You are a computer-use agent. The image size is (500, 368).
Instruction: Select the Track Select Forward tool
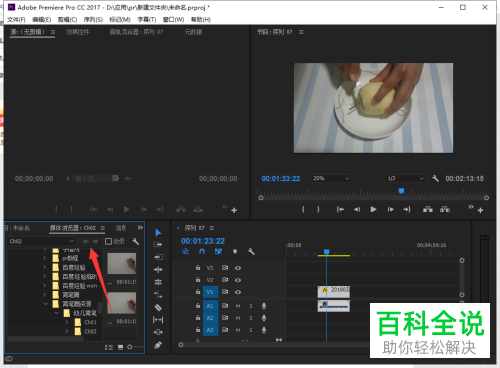[158, 245]
